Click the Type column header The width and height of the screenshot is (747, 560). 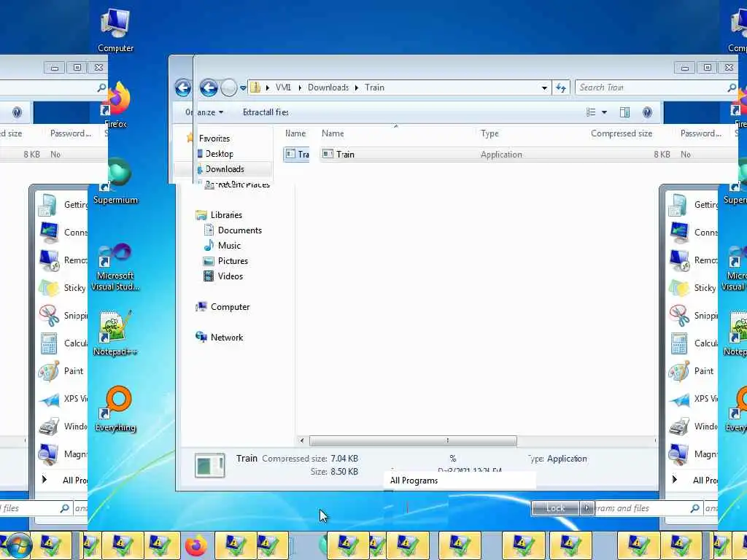coord(489,133)
